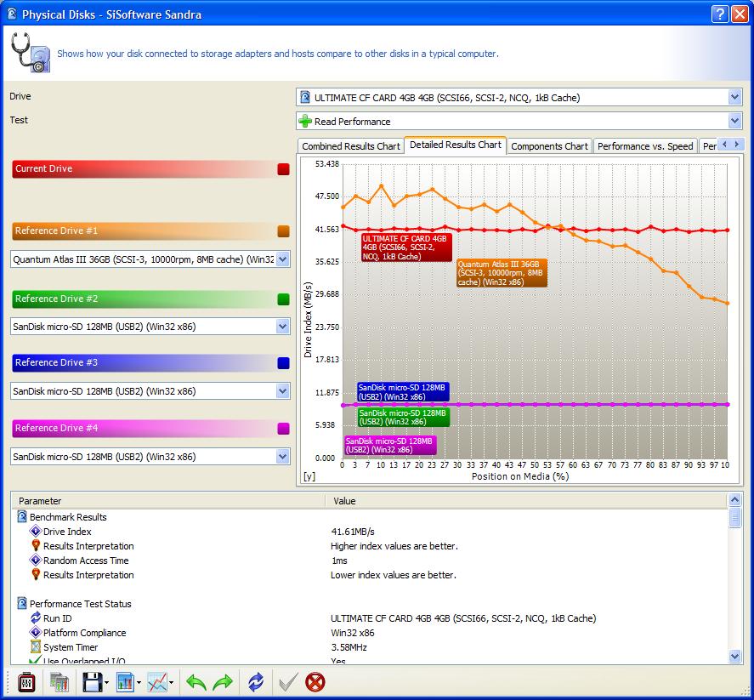Image resolution: width=754 pixels, height=700 pixels.
Task: Click the grayed copy-charts toolbar icon
Action: pyautogui.click(x=60, y=682)
